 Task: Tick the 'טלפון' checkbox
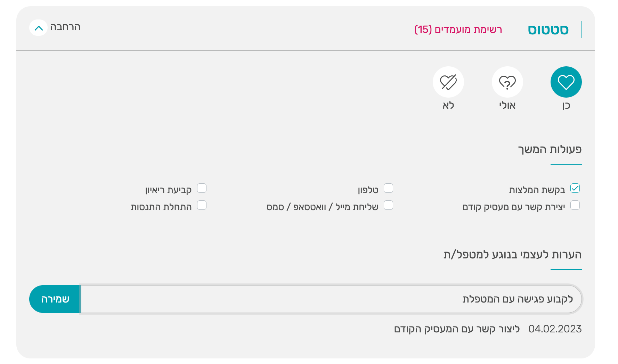[388, 188]
